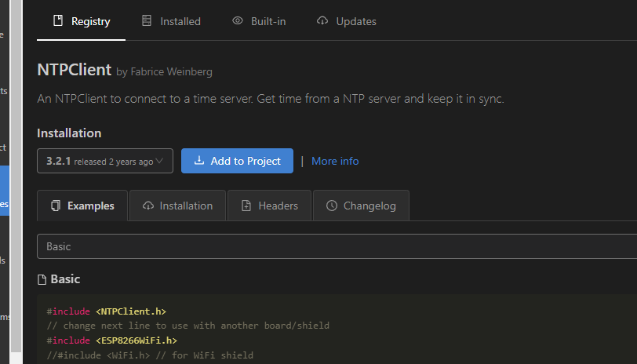The width and height of the screenshot is (637, 364).
Task: Open the Changelog tab
Action: (361, 206)
